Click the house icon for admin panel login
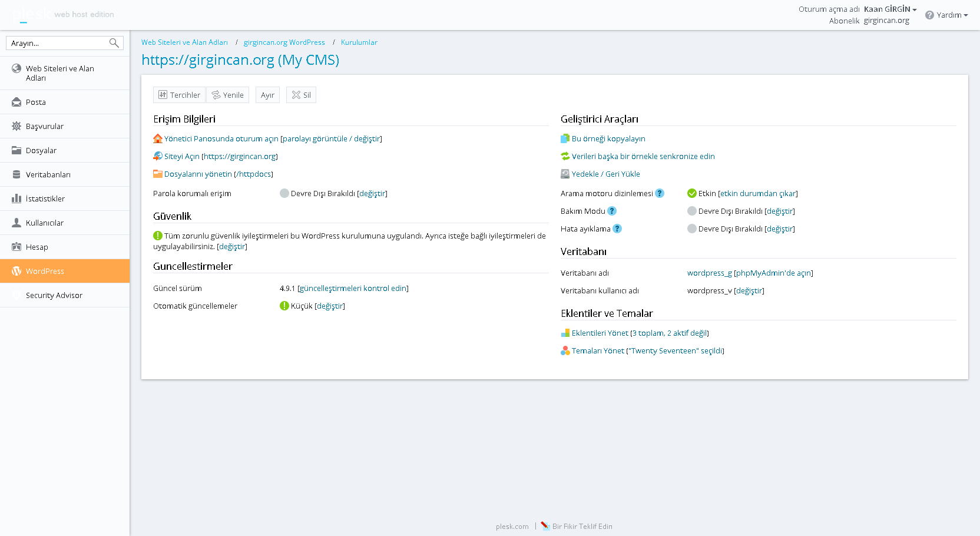Viewport: 980px width, 536px height. pos(158,138)
